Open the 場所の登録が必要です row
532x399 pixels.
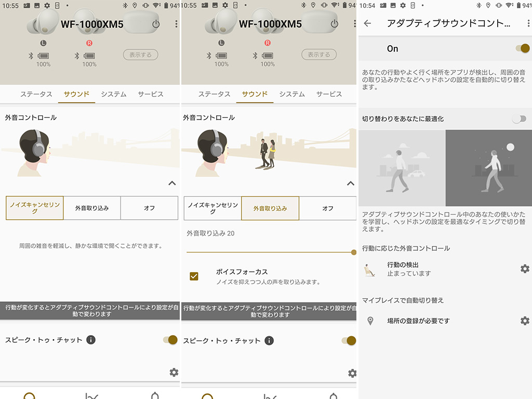445,321
